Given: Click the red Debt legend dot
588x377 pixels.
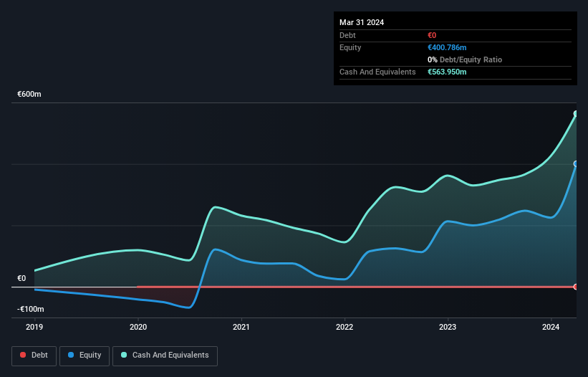Looking at the screenshot, I should pos(23,355).
